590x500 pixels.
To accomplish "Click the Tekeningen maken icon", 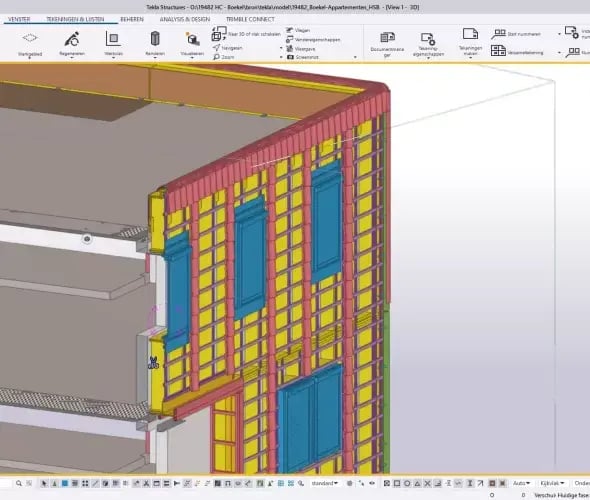I will 470,34.
